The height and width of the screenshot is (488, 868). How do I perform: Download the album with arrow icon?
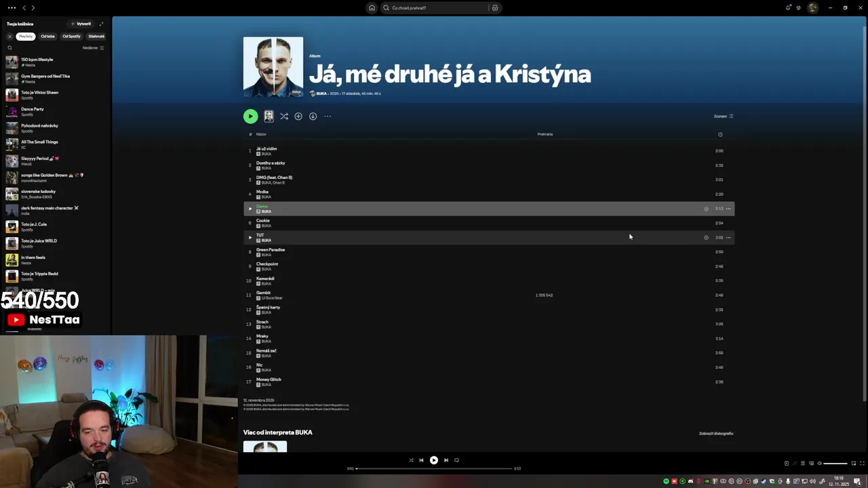(313, 117)
